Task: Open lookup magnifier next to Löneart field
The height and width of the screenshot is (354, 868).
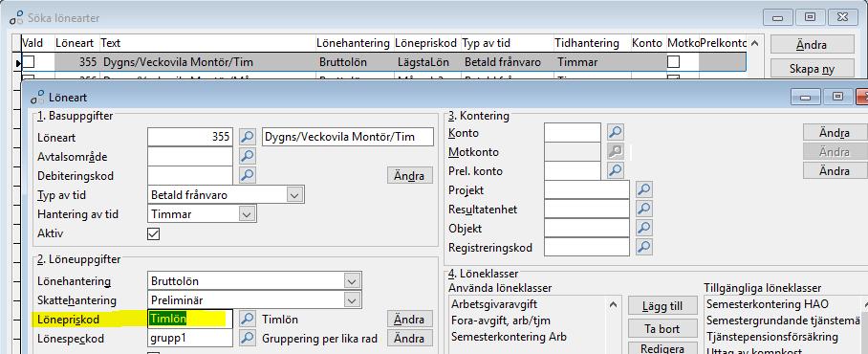Action: (248, 137)
